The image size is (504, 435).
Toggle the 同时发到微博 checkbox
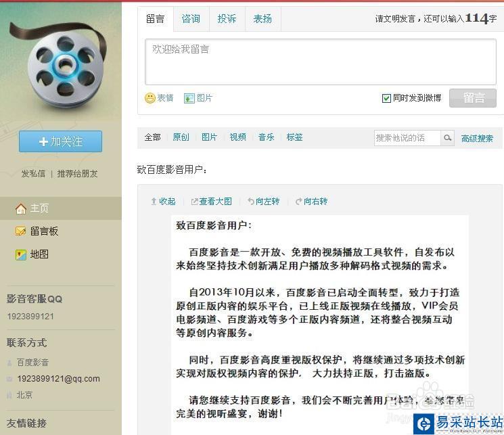pyautogui.click(x=386, y=98)
